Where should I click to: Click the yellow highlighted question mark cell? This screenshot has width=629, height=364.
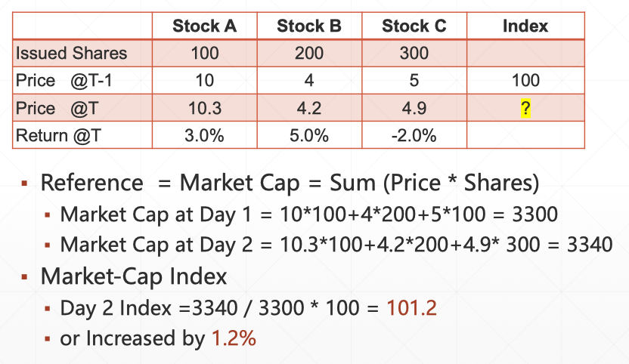coord(525,109)
